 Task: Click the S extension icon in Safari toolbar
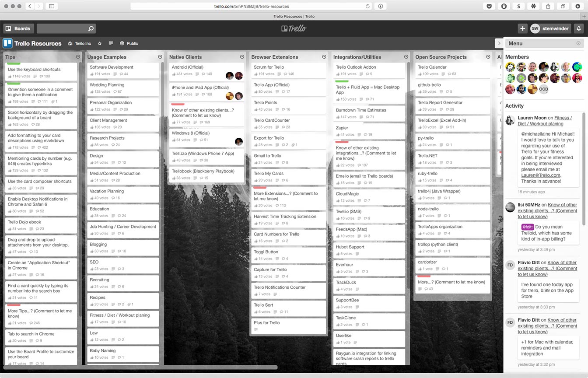coord(518,6)
